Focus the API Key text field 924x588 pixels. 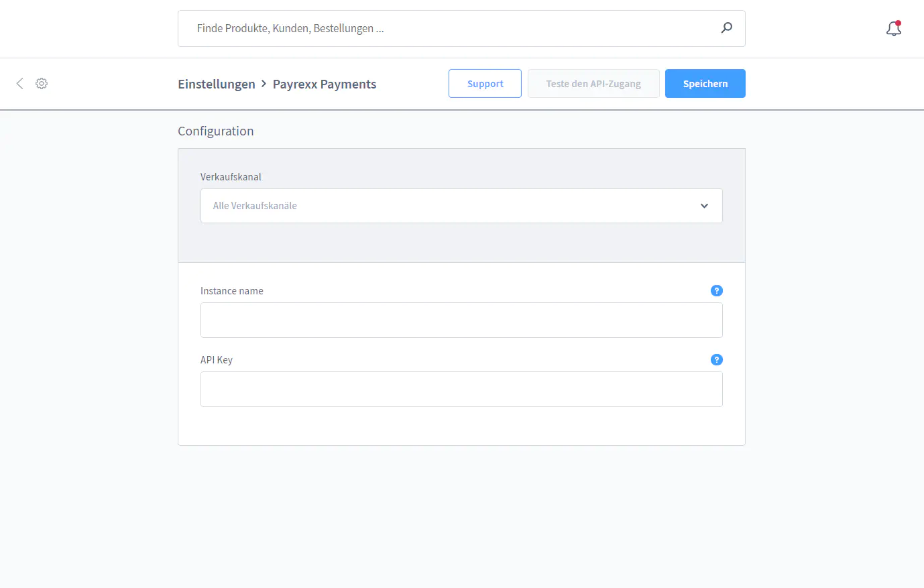click(x=461, y=390)
